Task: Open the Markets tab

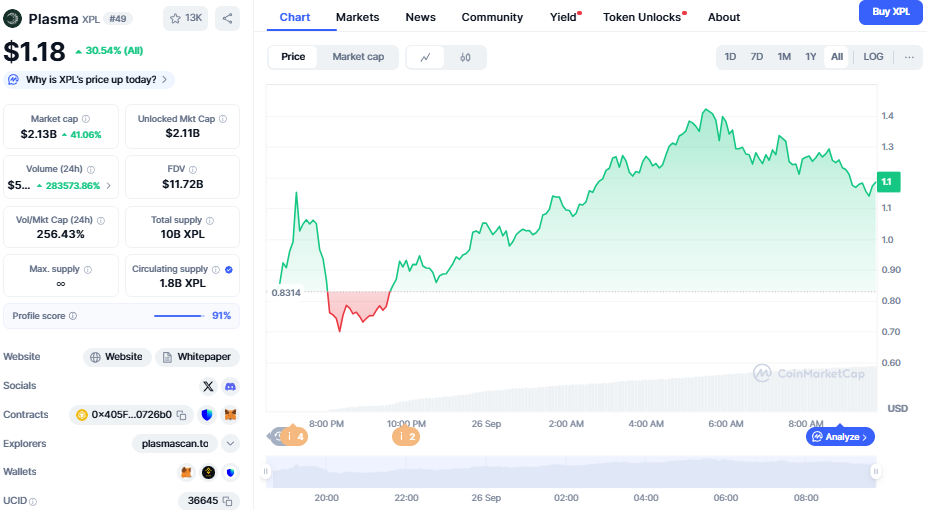Action: click(357, 17)
